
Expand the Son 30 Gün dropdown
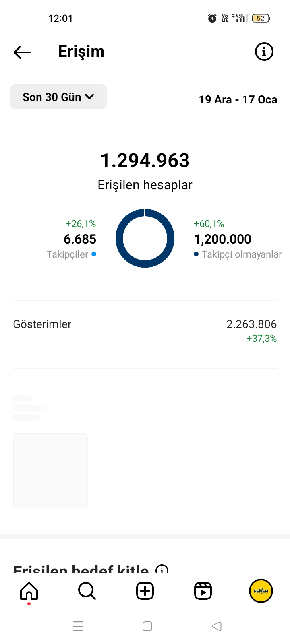tap(58, 97)
